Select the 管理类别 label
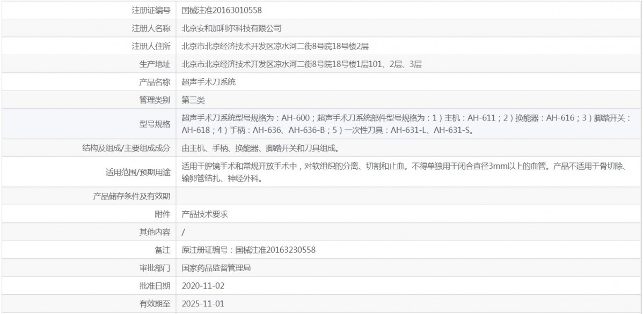Image resolution: width=644 pixels, height=314 pixels. [155, 100]
